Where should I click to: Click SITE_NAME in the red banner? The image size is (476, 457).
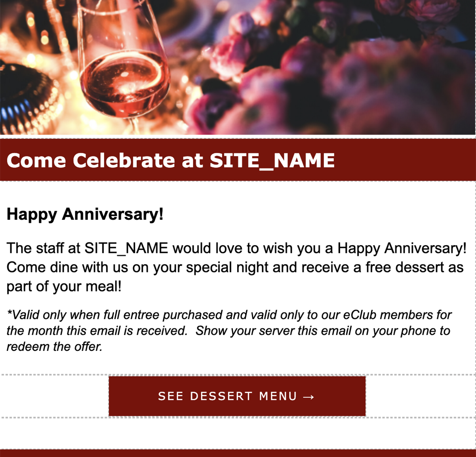click(x=272, y=160)
